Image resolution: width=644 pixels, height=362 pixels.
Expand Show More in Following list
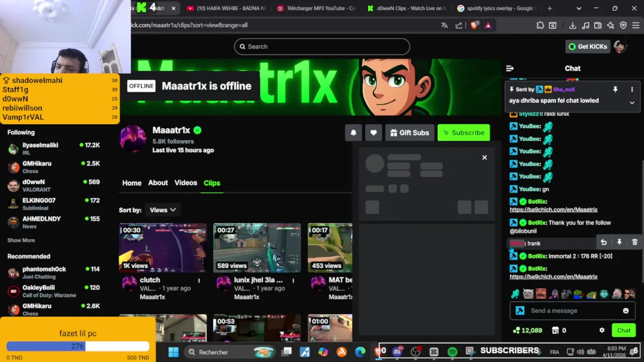click(x=21, y=240)
